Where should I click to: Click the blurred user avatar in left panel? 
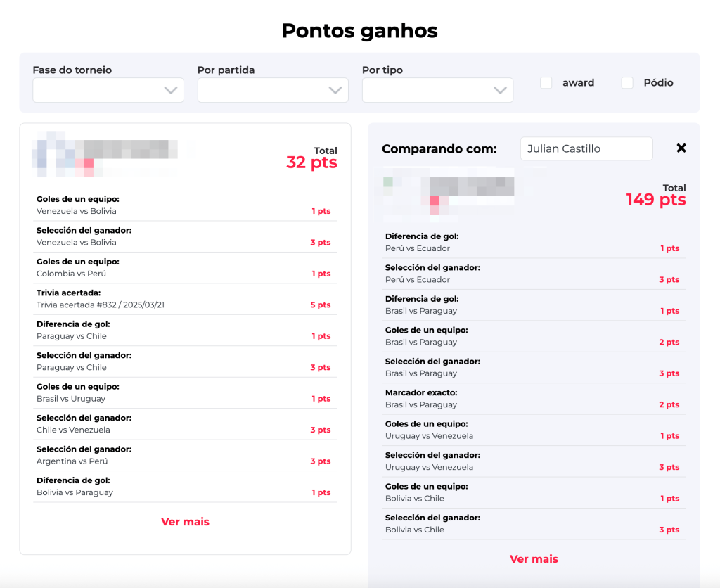tap(67, 158)
